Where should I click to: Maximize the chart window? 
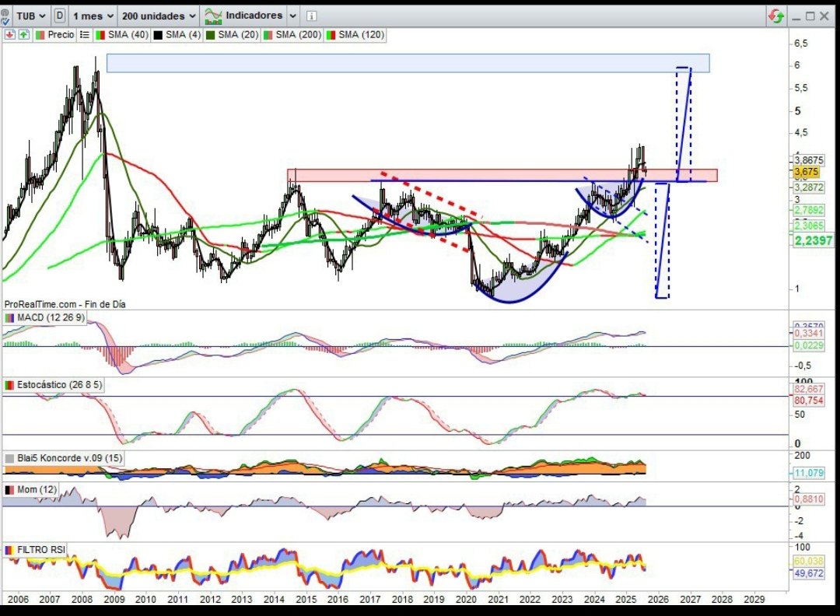pyautogui.click(x=810, y=16)
